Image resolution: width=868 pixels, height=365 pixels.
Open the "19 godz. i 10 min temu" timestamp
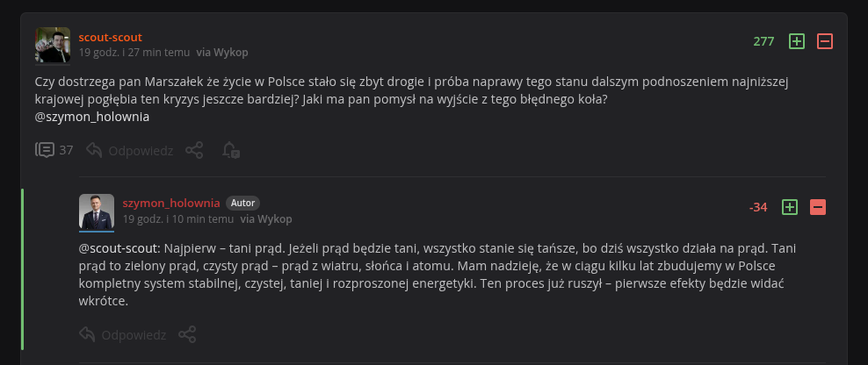(x=178, y=218)
